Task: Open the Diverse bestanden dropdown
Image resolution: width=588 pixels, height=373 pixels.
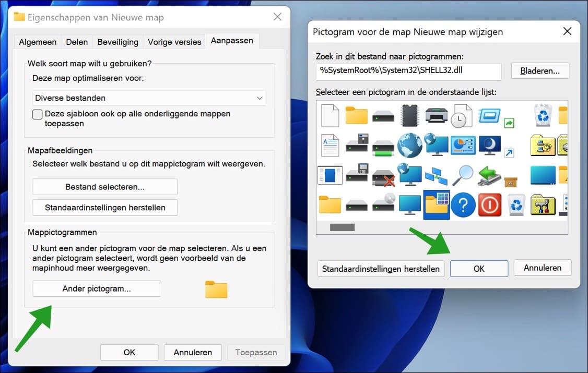Action: pyautogui.click(x=149, y=98)
